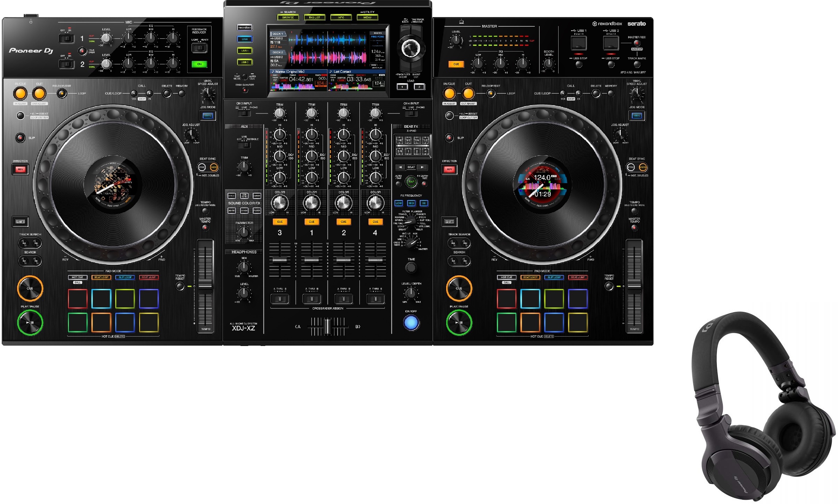Activate the master CUE button
The image size is (838, 504).
456,64
